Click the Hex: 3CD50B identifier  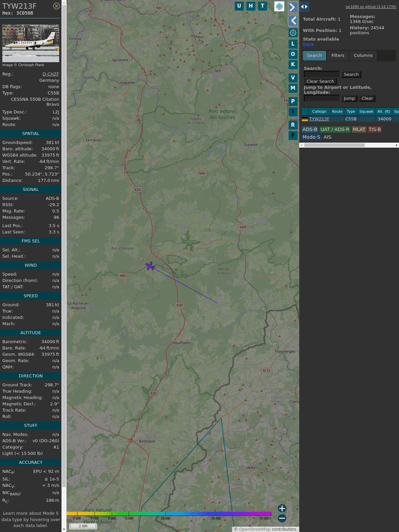point(18,13)
